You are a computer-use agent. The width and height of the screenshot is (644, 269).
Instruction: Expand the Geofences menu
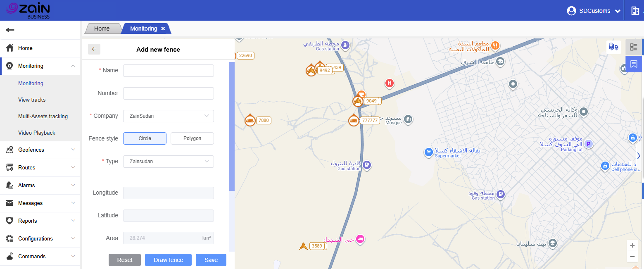[x=40, y=150]
